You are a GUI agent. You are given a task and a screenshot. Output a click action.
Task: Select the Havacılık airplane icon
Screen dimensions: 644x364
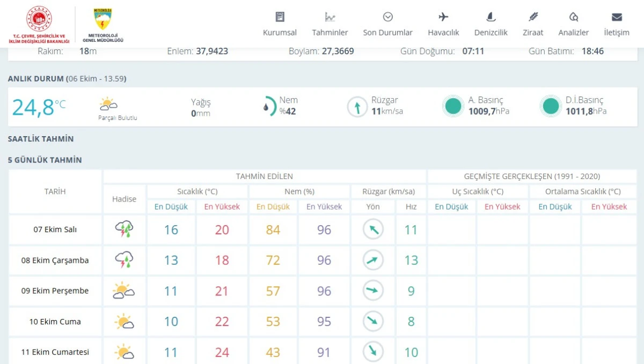(x=443, y=17)
